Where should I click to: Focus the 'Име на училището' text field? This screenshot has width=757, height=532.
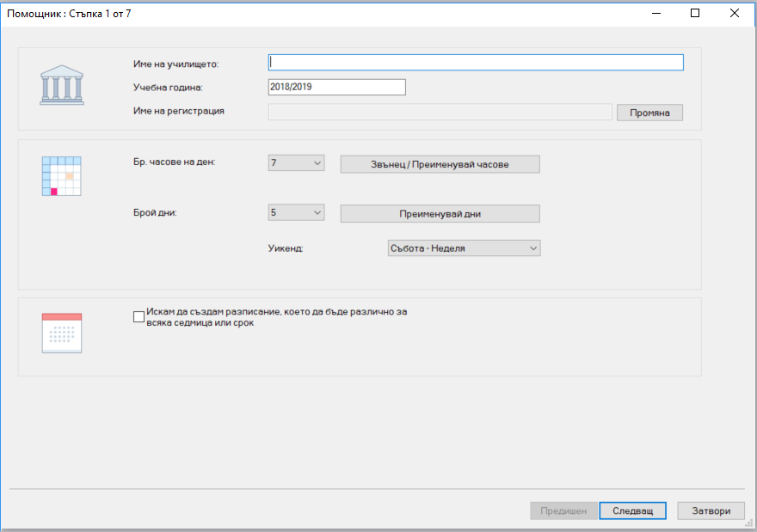476,62
